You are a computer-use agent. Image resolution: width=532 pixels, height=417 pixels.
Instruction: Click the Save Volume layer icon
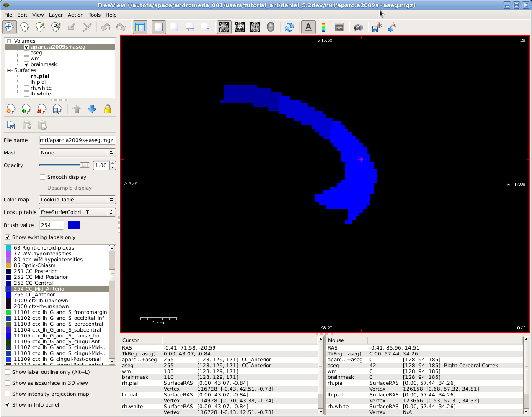(57, 109)
